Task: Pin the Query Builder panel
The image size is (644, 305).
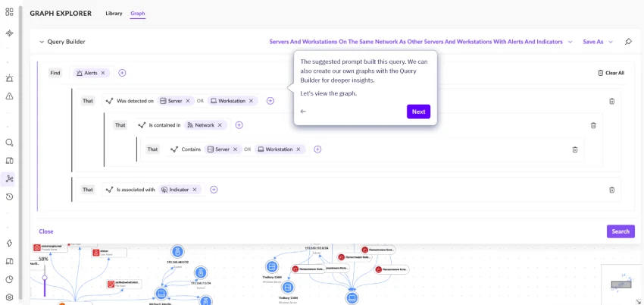Action: tap(628, 42)
